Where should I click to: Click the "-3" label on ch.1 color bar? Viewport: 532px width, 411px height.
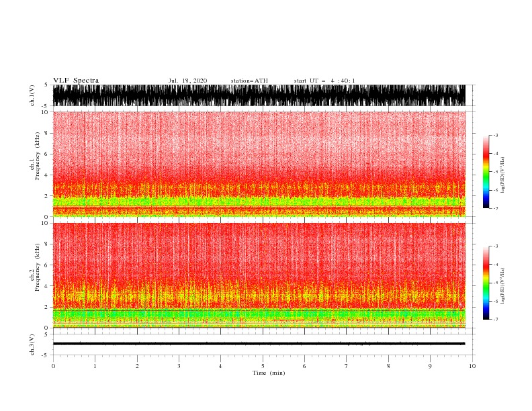click(x=495, y=135)
